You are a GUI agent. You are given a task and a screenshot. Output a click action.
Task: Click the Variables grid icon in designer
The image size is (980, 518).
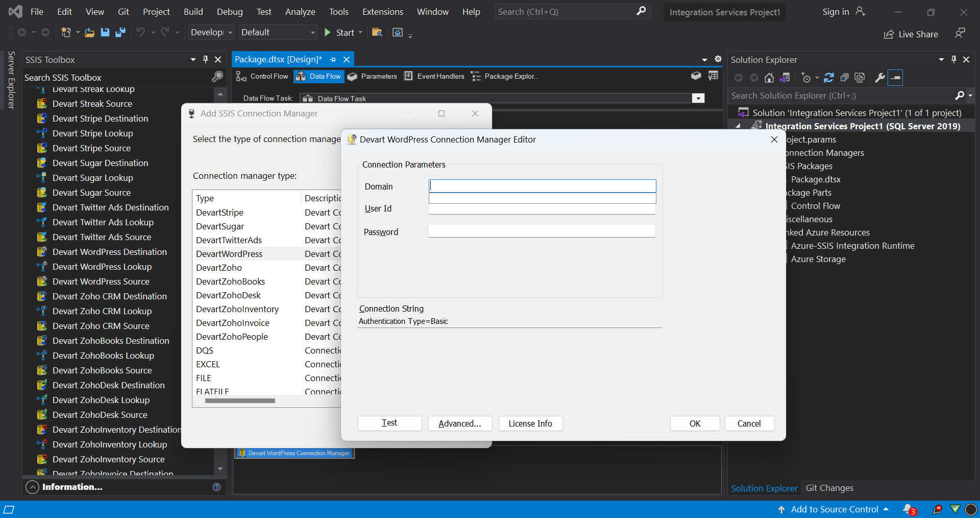click(x=713, y=76)
